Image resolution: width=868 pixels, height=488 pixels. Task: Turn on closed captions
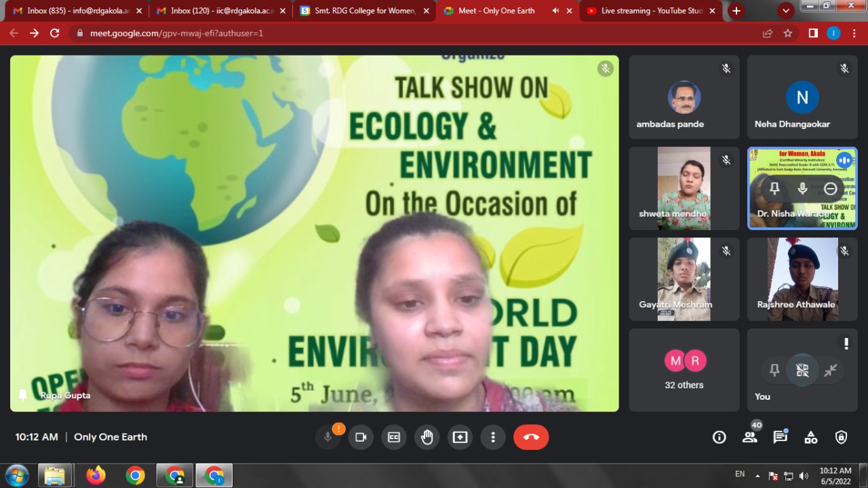tap(394, 437)
